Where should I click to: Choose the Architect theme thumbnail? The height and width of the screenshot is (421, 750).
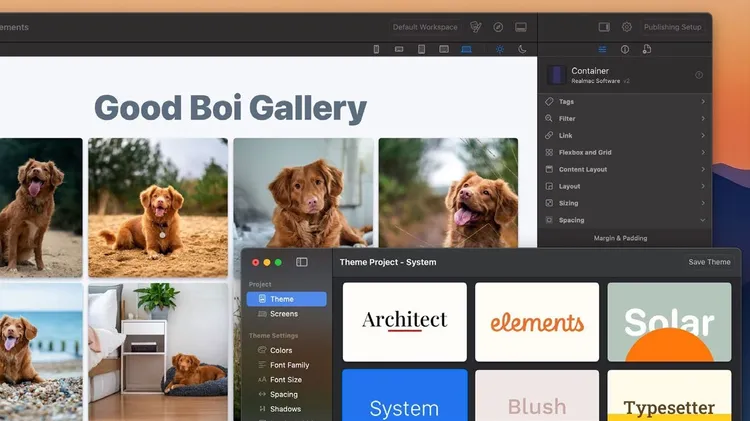405,322
